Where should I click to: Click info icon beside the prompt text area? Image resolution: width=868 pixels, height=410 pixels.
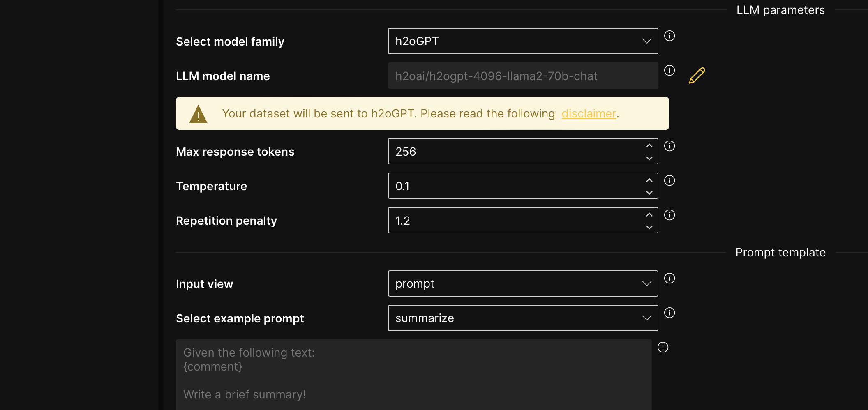663,348
